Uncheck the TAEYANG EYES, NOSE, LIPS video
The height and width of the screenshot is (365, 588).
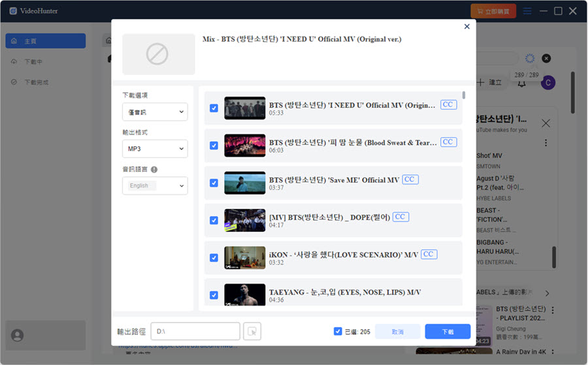[x=214, y=295]
